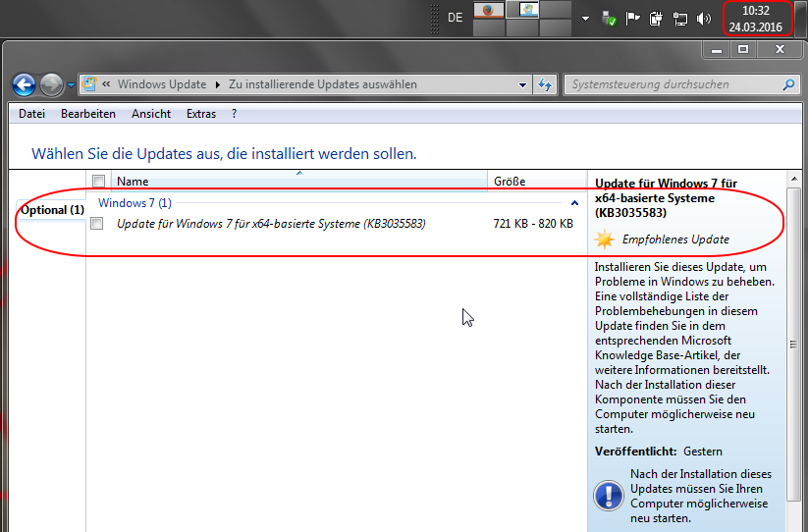808x532 pixels.
Task: Select the update row text KB3035583
Action: 271,224
